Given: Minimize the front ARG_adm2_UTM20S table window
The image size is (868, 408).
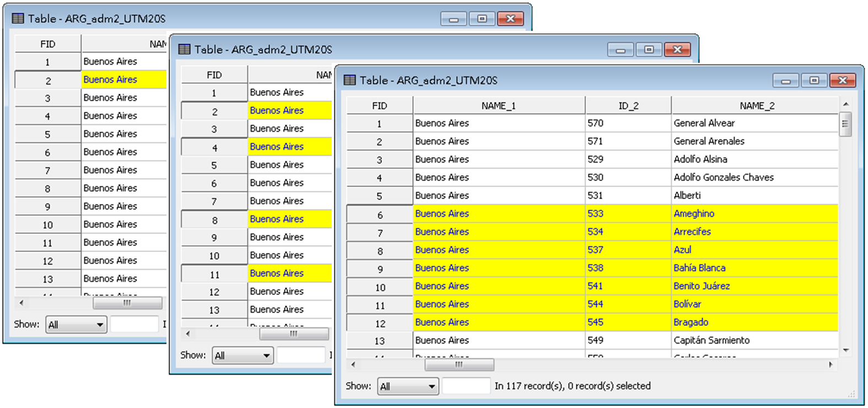Looking at the screenshot, I should point(786,80).
